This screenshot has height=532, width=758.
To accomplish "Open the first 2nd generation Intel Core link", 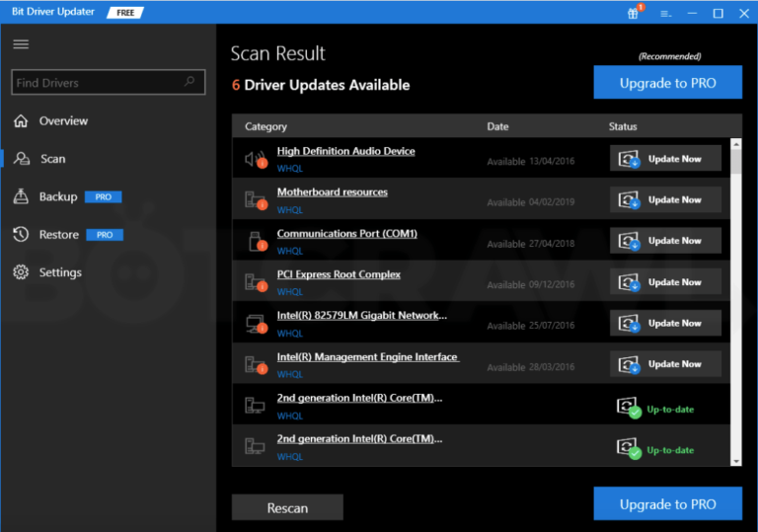I will pyautogui.click(x=359, y=398).
